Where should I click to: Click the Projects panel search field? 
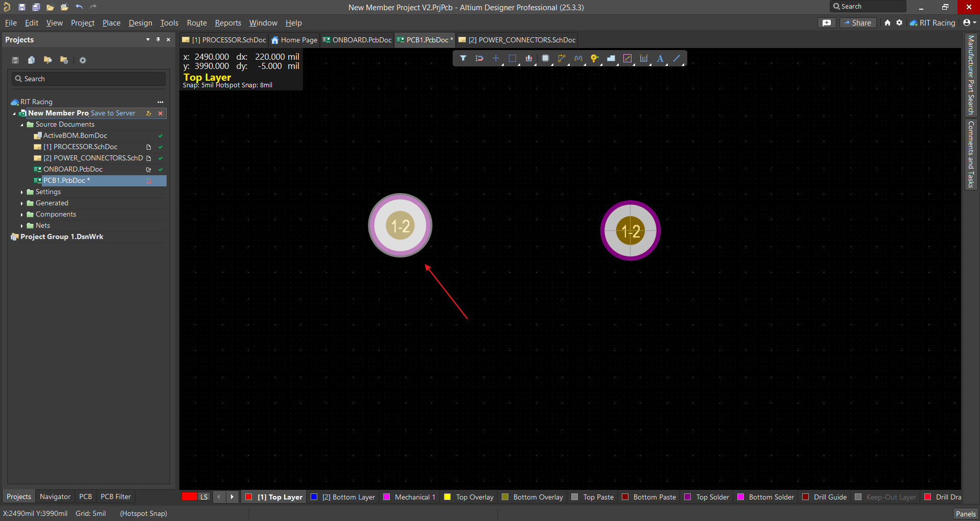[89, 79]
